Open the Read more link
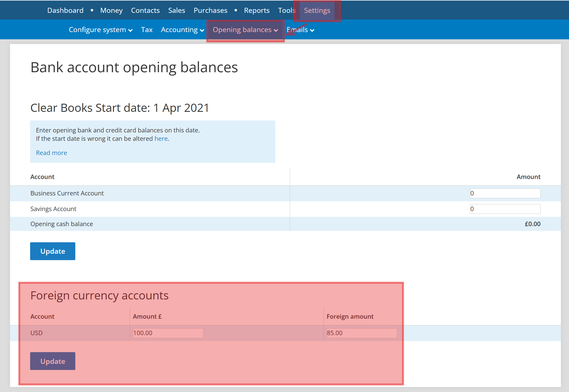 click(51, 153)
